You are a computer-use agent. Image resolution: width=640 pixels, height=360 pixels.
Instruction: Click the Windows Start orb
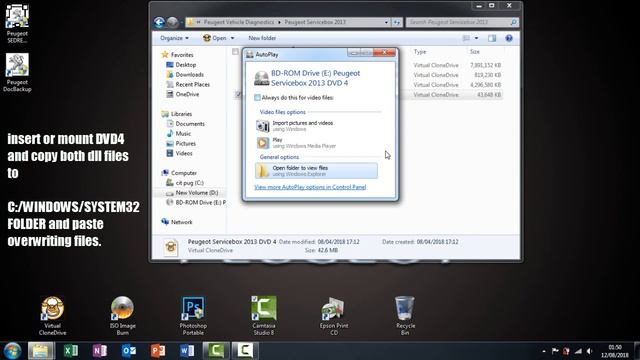click(12, 351)
